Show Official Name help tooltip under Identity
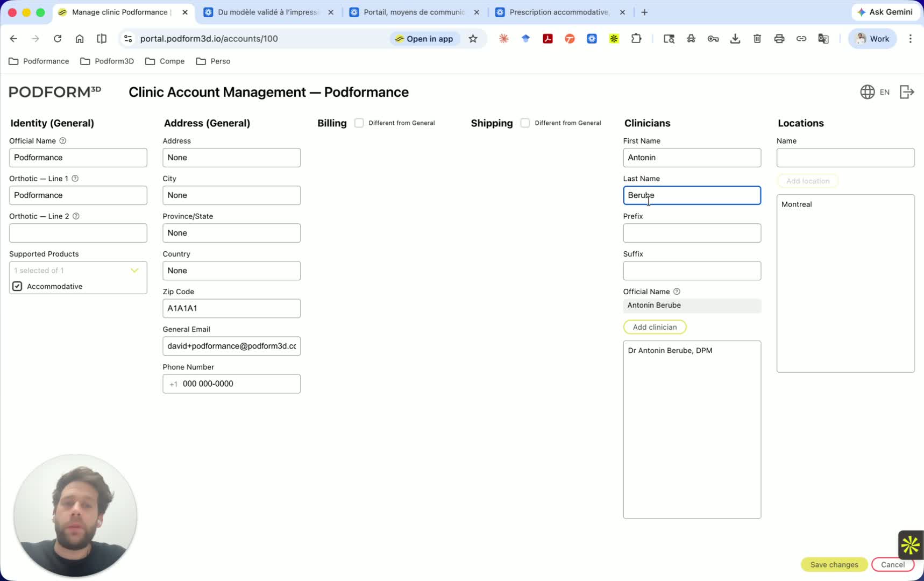This screenshot has width=924, height=581. click(63, 141)
